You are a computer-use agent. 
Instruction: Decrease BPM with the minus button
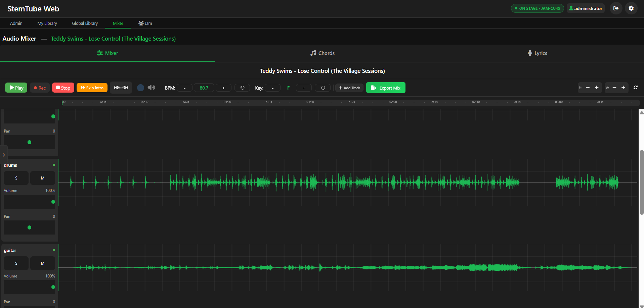coord(184,88)
